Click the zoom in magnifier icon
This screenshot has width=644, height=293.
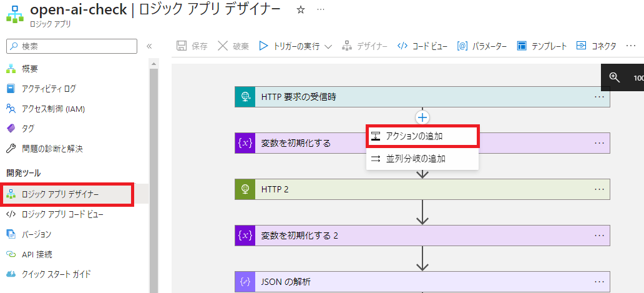coord(615,77)
